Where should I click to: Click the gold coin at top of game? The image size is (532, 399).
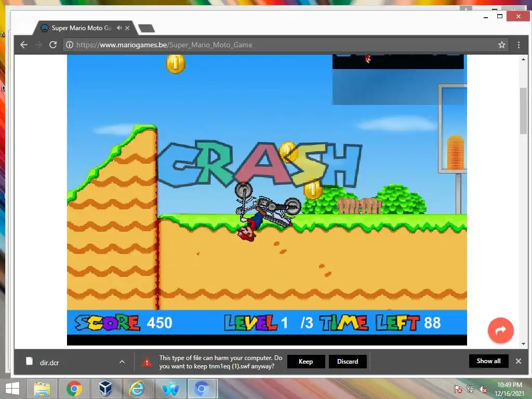click(176, 63)
